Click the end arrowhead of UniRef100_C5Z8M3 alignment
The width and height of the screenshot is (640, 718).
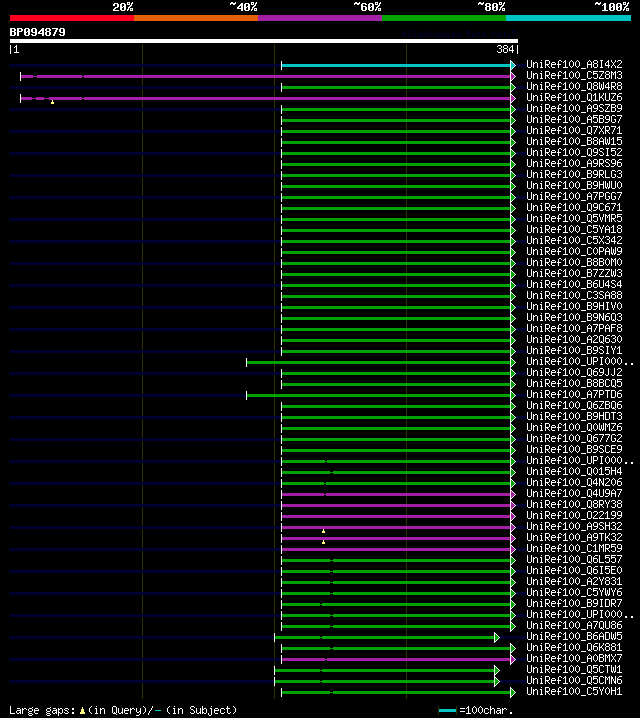pos(513,76)
